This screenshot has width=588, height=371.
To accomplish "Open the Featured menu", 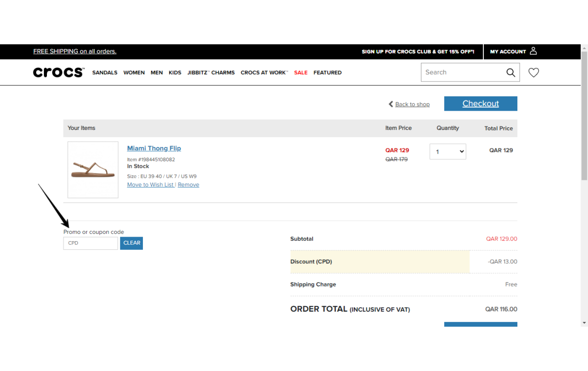I will point(328,73).
